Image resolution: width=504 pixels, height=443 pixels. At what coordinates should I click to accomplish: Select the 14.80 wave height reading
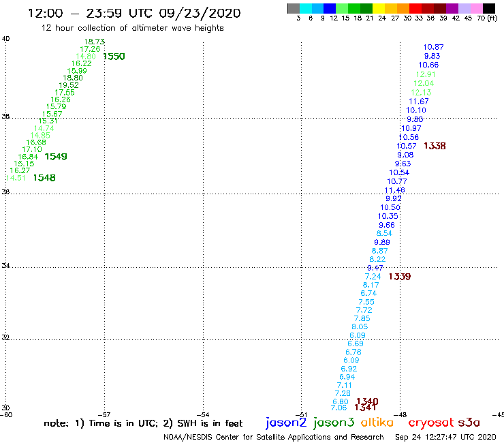(86, 57)
